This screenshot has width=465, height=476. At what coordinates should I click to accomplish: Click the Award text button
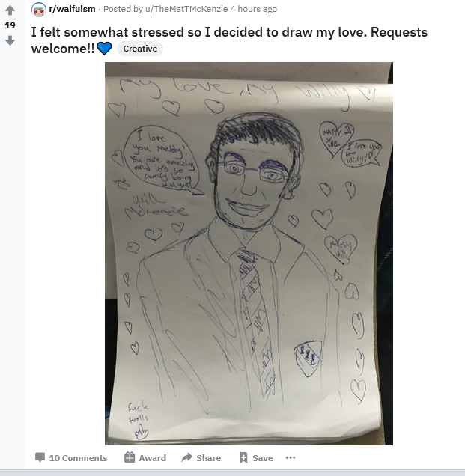(x=153, y=458)
